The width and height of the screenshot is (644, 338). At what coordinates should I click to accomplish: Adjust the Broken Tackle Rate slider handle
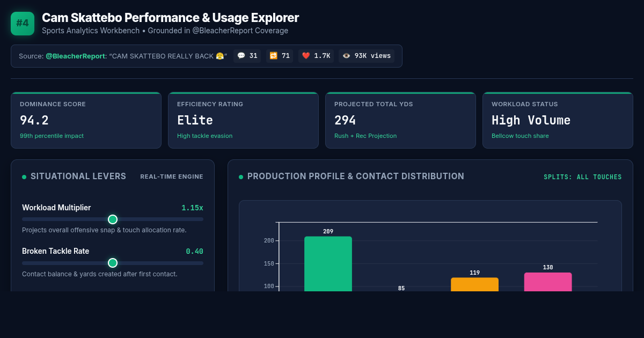tap(113, 262)
